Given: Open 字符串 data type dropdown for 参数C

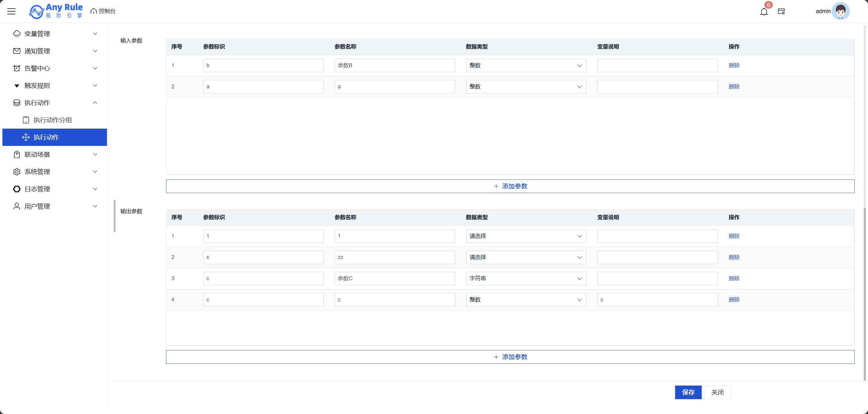Looking at the screenshot, I should [526, 278].
